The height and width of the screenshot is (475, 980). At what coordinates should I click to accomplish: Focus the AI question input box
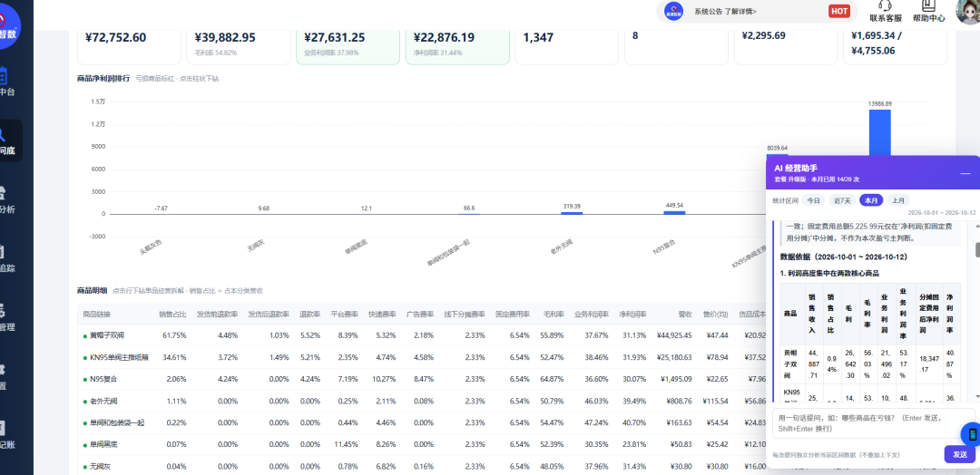click(x=874, y=424)
